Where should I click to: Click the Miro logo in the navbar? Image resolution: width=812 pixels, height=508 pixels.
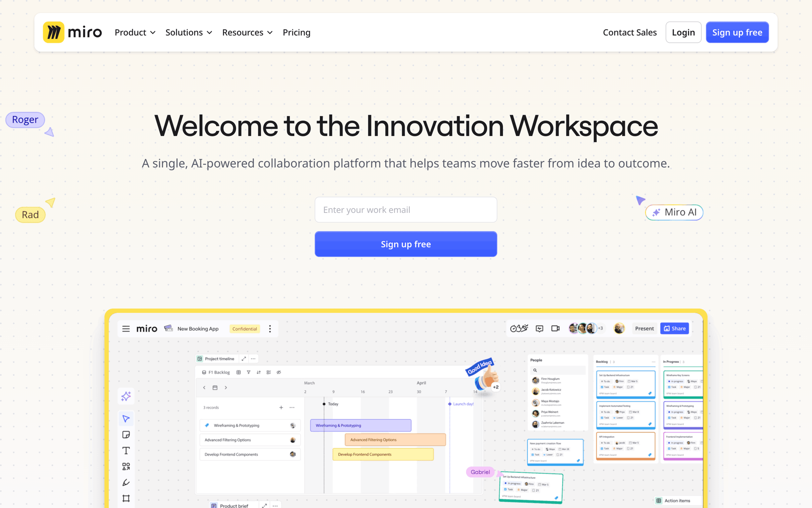coord(72,32)
